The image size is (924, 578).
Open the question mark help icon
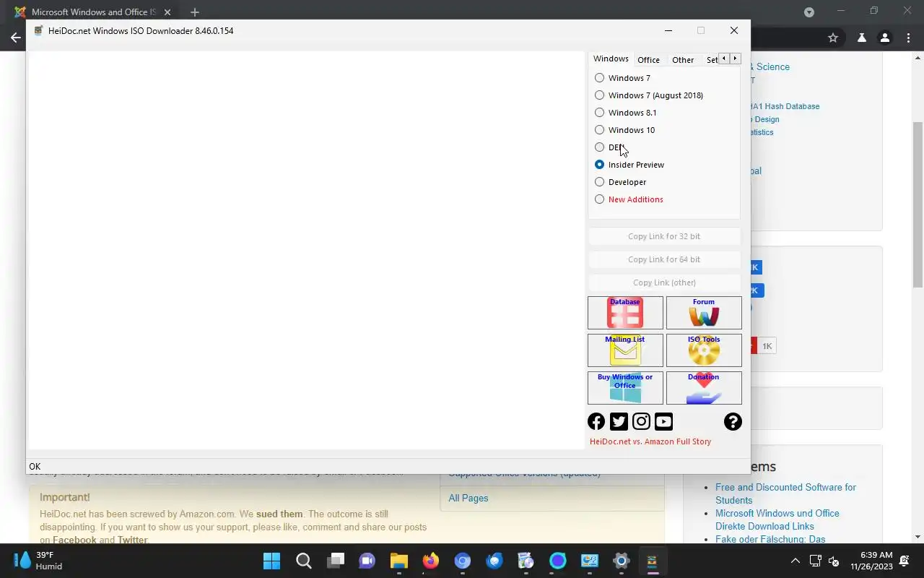733,421
